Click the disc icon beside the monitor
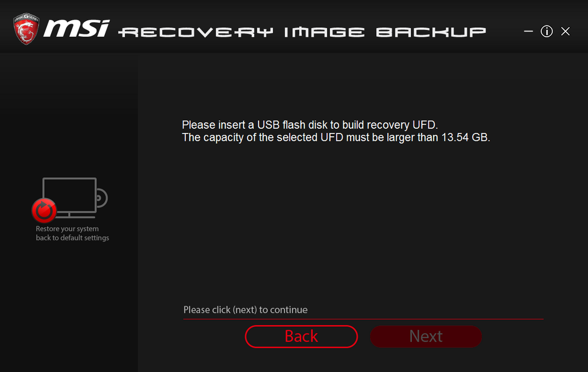The image size is (588, 372). point(102,197)
